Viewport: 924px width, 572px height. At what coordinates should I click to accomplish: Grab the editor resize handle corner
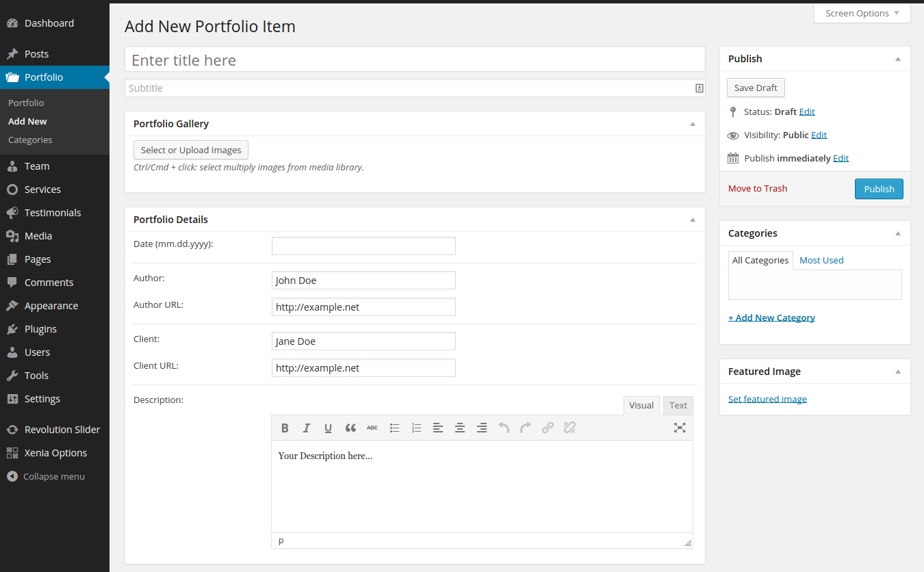click(x=688, y=543)
